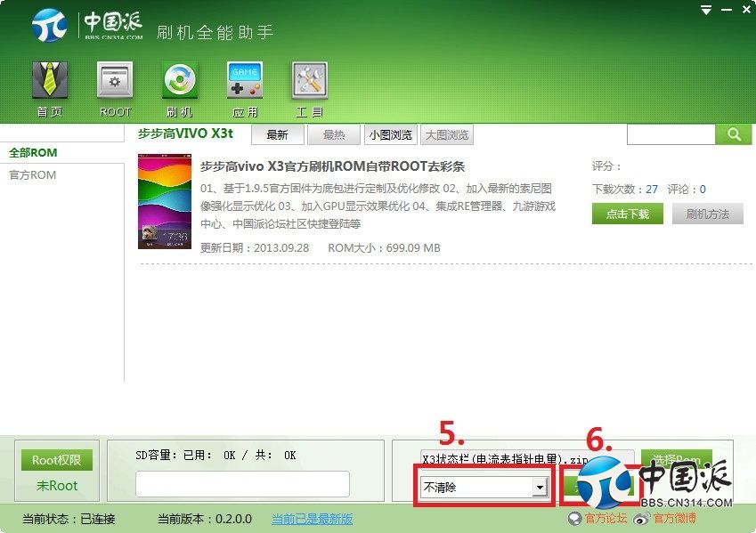Open the 应用 game apps icon
This screenshot has width=756, height=533.
coord(245,90)
